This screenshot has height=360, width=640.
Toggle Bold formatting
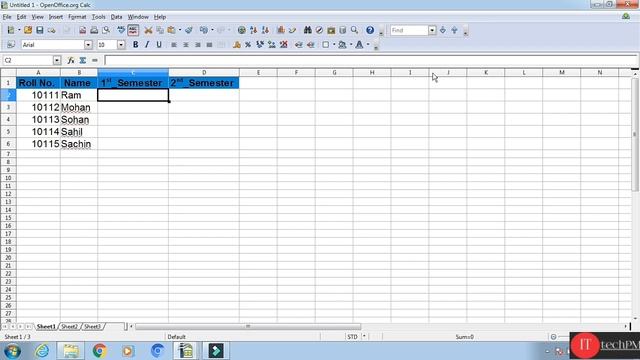tap(136, 44)
